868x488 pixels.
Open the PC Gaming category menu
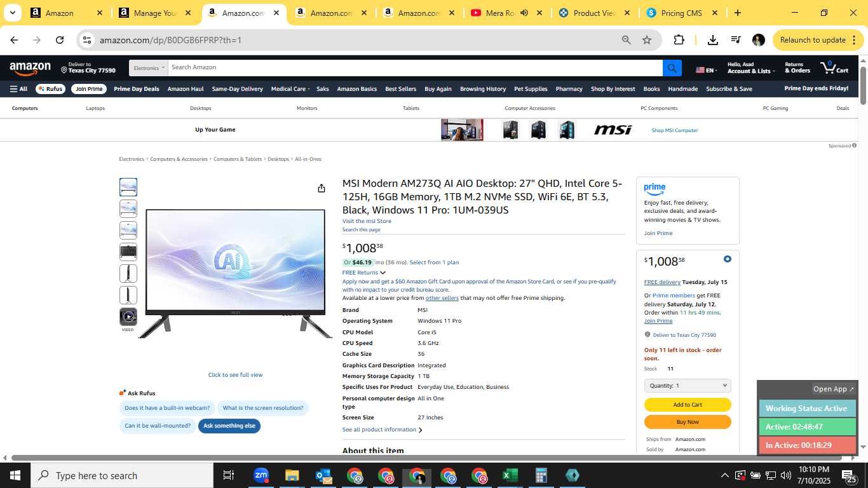(775, 108)
